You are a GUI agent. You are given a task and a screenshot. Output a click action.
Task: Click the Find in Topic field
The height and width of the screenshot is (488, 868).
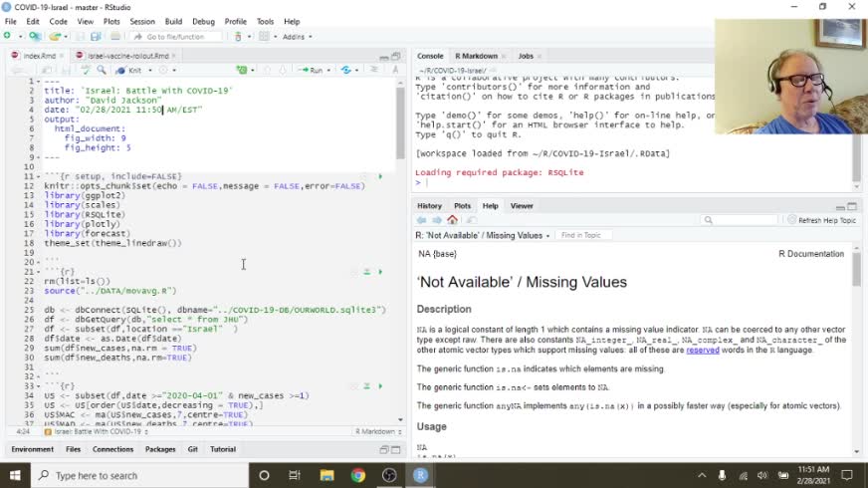pos(583,235)
